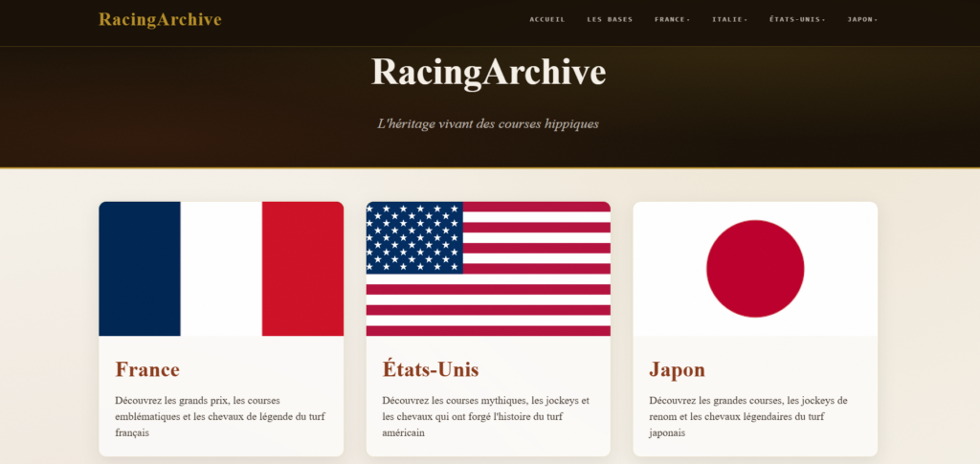Screen dimensions: 980x464
Task: Go to the Accueil page
Action: (x=546, y=20)
